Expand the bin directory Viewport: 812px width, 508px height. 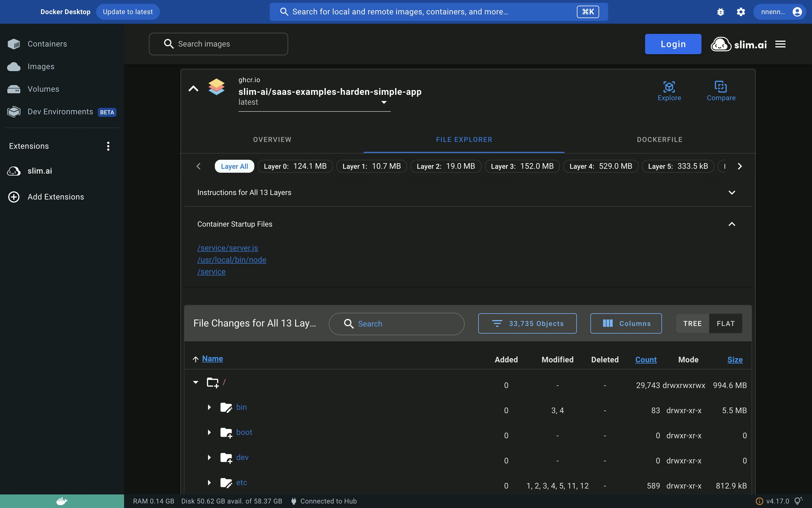coord(209,408)
